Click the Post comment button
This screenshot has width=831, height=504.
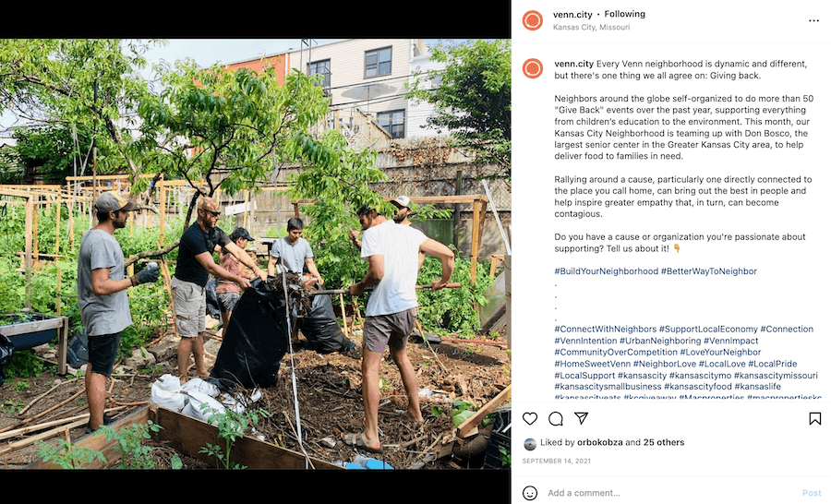tap(812, 493)
